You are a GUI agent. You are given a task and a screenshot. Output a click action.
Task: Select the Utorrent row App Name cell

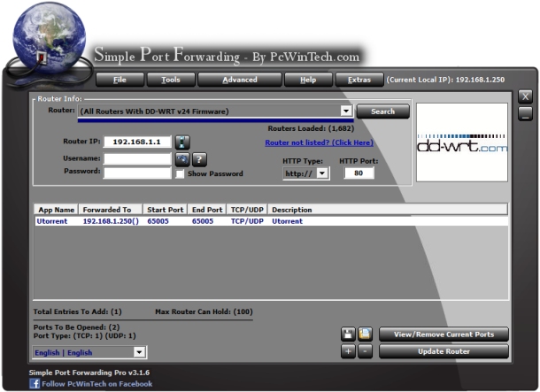click(x=52, y=221)
